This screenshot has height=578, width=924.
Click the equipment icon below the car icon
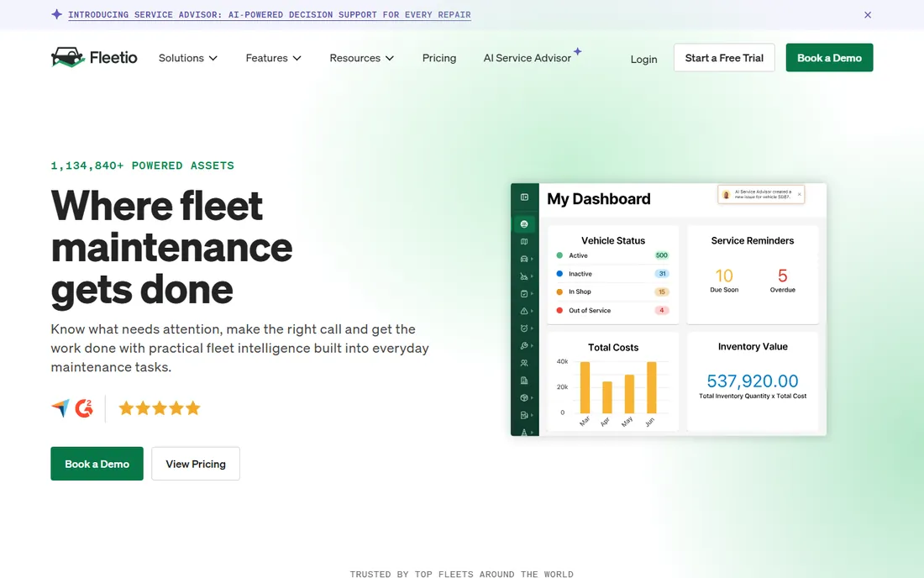pyautogui.click(x=524, y=276)
